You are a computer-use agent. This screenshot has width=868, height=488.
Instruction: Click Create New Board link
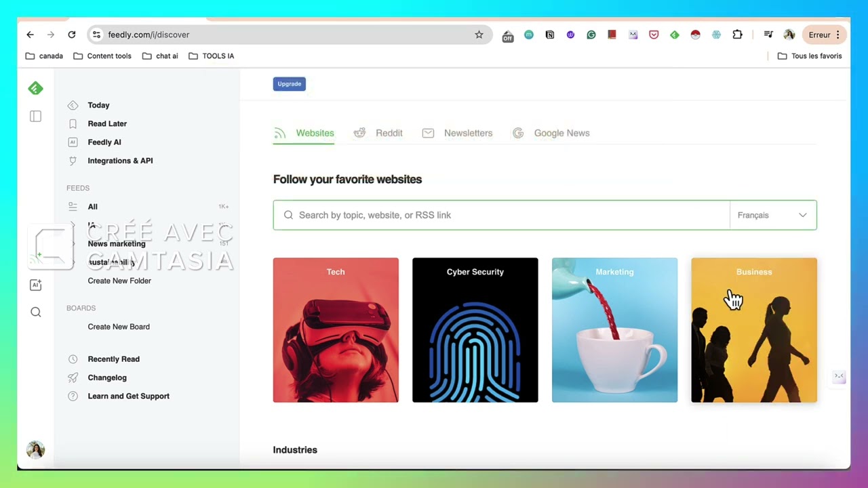point(119,327)
